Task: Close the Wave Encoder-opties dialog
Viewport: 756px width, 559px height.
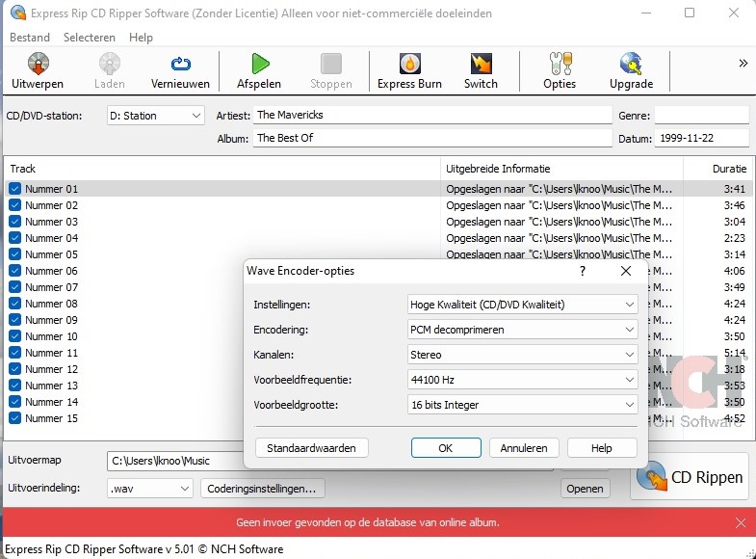Action: (x=626, y=271)
